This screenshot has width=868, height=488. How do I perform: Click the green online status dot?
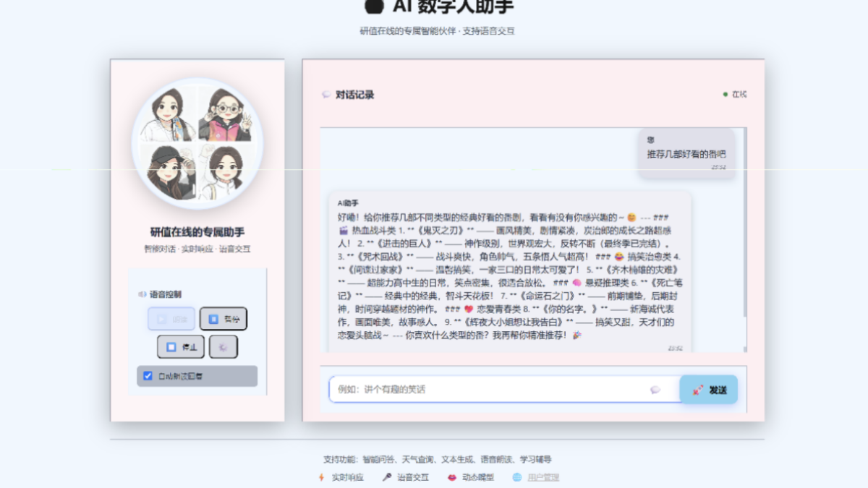tap(726, 95)
